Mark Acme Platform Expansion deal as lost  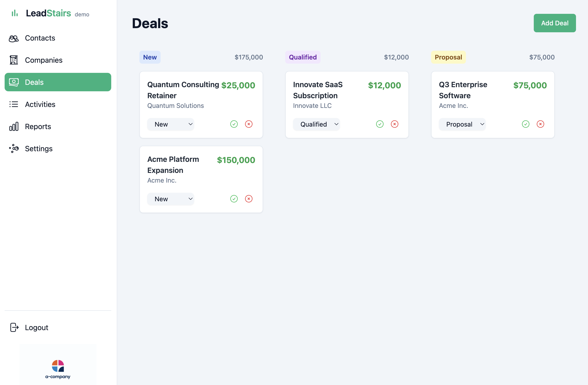pos(249,199)
